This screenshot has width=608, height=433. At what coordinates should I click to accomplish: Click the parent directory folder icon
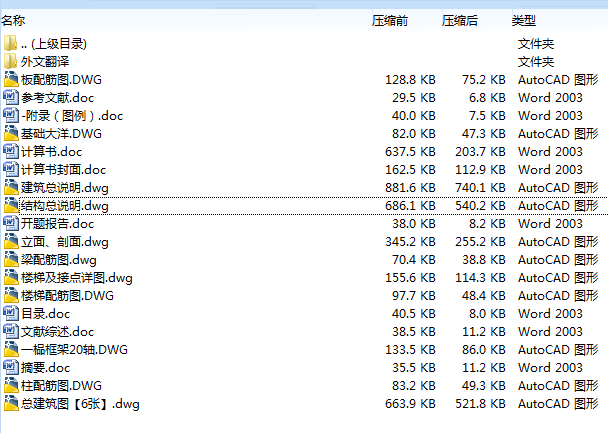[x=11, y=43]
